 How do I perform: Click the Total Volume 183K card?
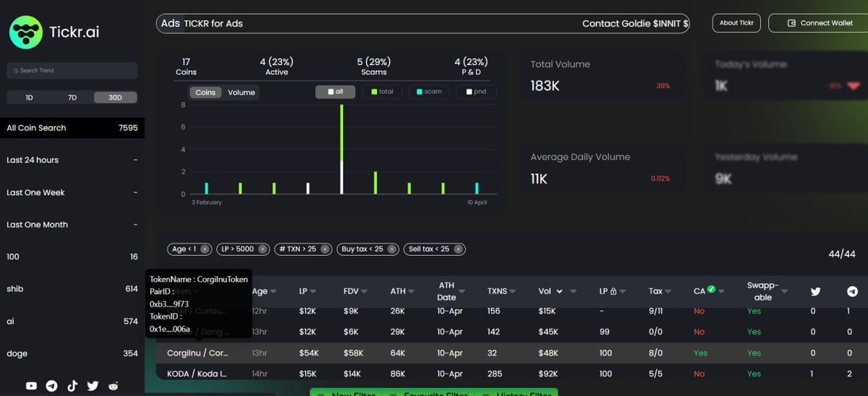pyautogui.click(x=603, y=76)
